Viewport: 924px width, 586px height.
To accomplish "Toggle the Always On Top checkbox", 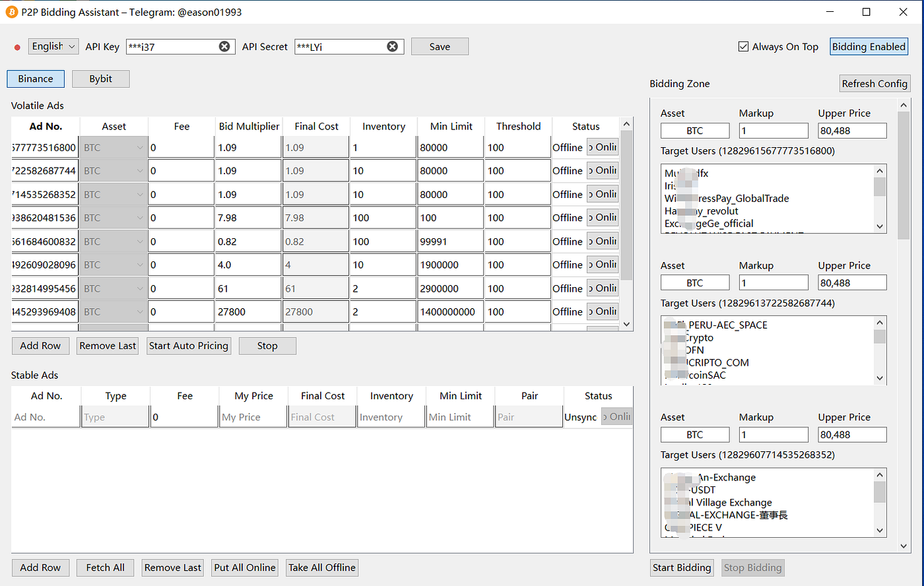I will [x=744, y=46].
